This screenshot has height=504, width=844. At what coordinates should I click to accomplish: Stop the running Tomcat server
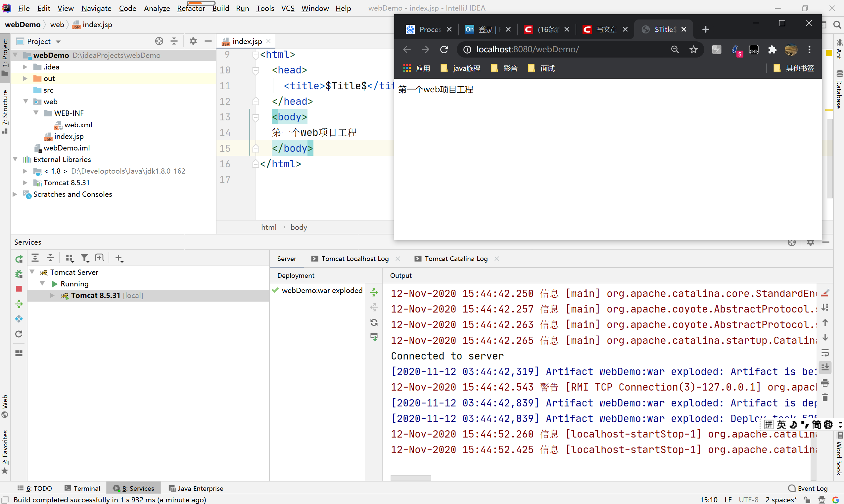coord(19,289)
